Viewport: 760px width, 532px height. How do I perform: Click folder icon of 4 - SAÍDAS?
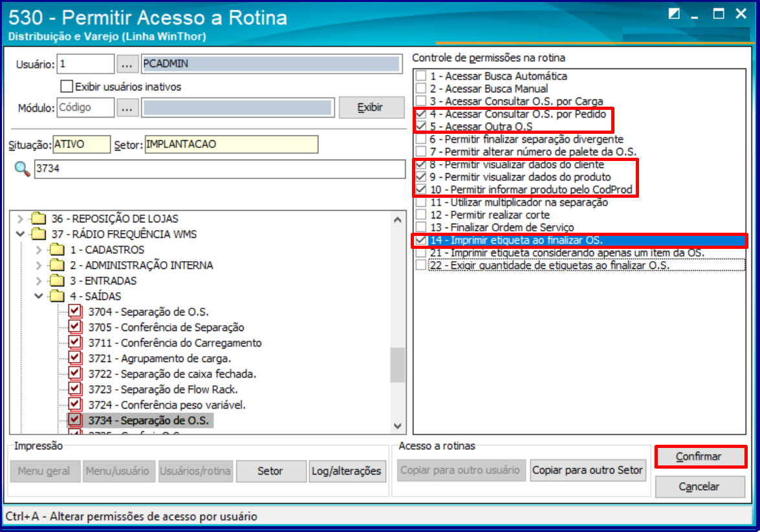[x=57, y=297]
